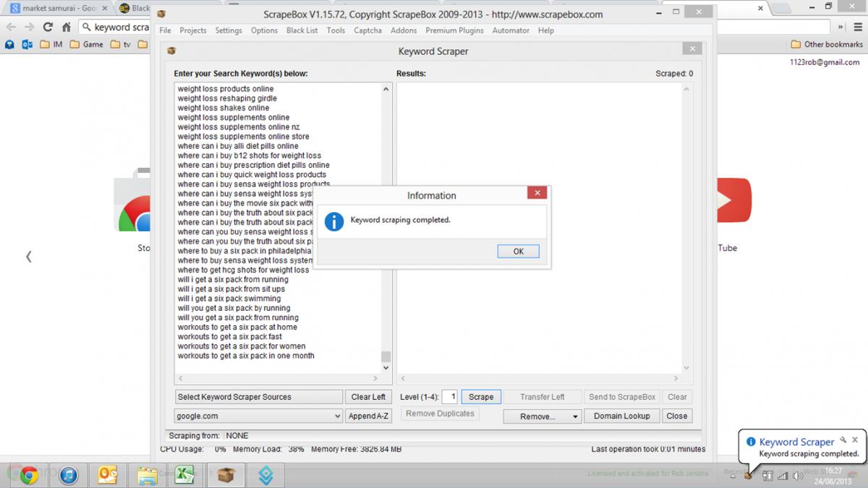Screen dimensions: 868x488
Task: Click the ScrapeBox title bar box icon
Action: (161, 14)
